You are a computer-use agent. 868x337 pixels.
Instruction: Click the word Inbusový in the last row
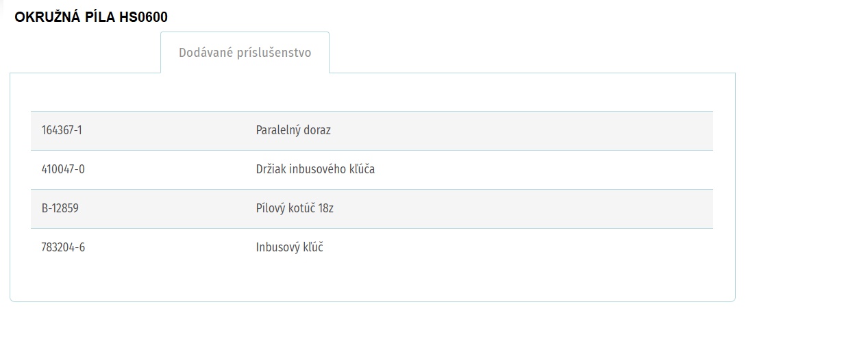tap(275, 247)
